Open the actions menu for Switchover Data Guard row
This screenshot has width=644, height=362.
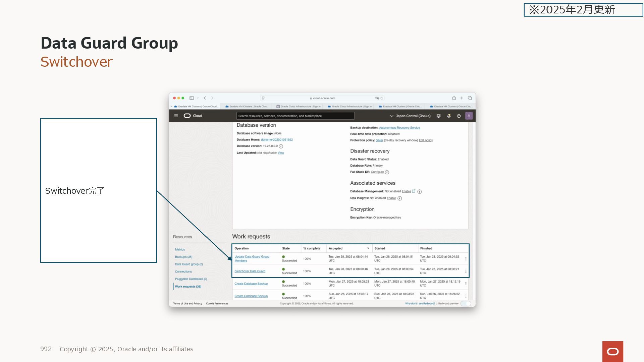tap(466, 271)
